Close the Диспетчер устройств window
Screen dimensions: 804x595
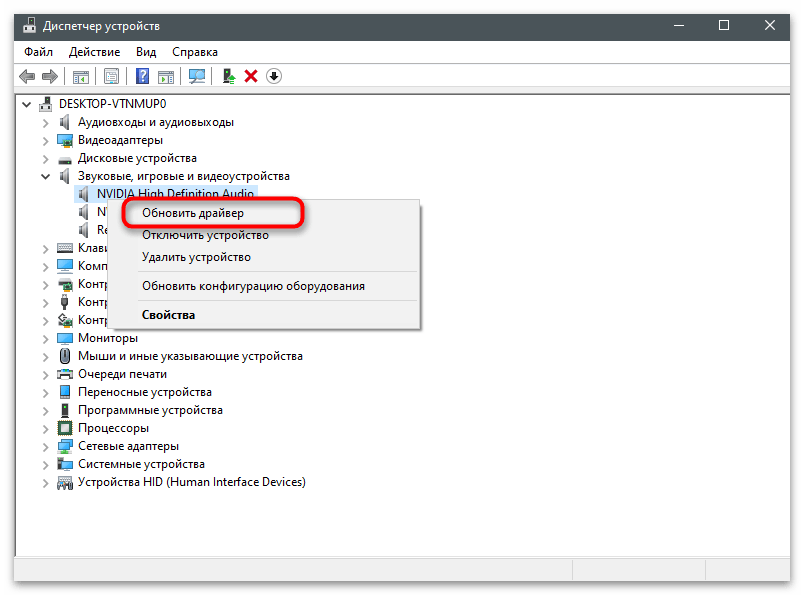(770, 25)
